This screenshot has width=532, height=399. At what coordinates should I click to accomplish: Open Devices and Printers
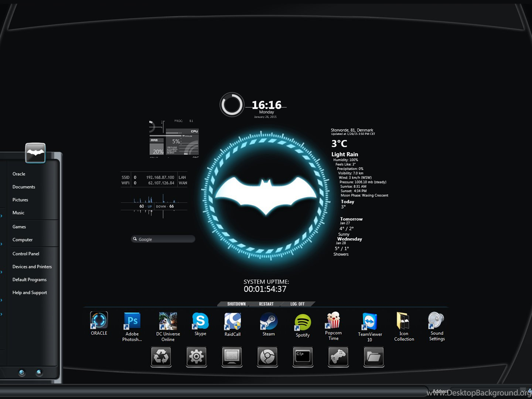pyautogui.click(x=32, y=267)
